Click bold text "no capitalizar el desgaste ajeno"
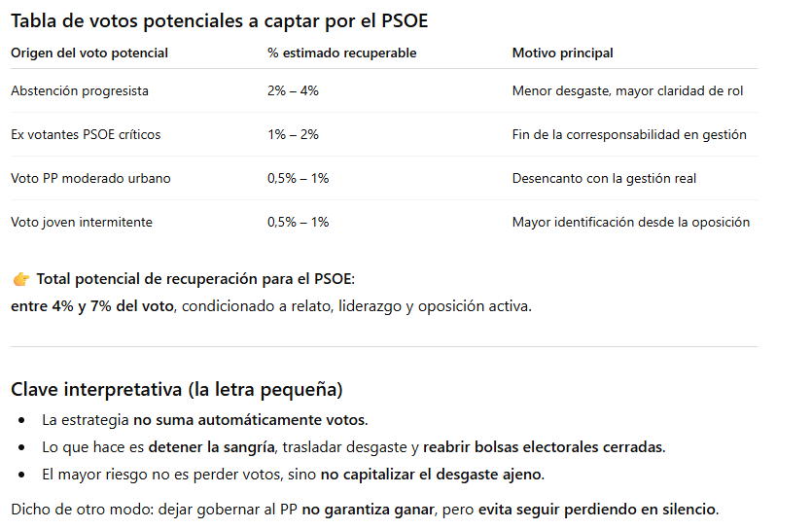The width and height of the screenshot is (812, 529). point(433,475)
